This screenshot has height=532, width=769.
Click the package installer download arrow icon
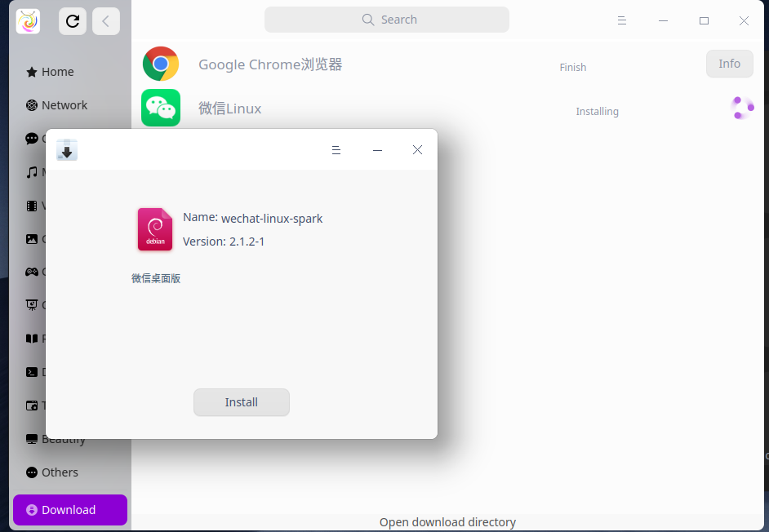coord(67,149)
